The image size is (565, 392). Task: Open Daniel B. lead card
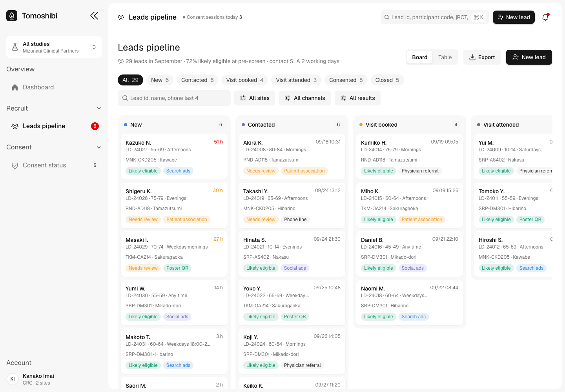(x=410, y=254)
